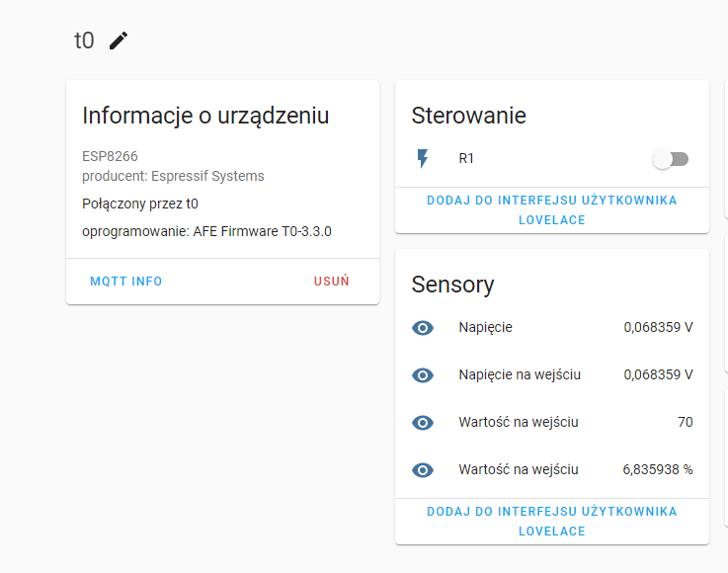Click the Wartość na wejściu label showing 70

(x=518, y=422)
